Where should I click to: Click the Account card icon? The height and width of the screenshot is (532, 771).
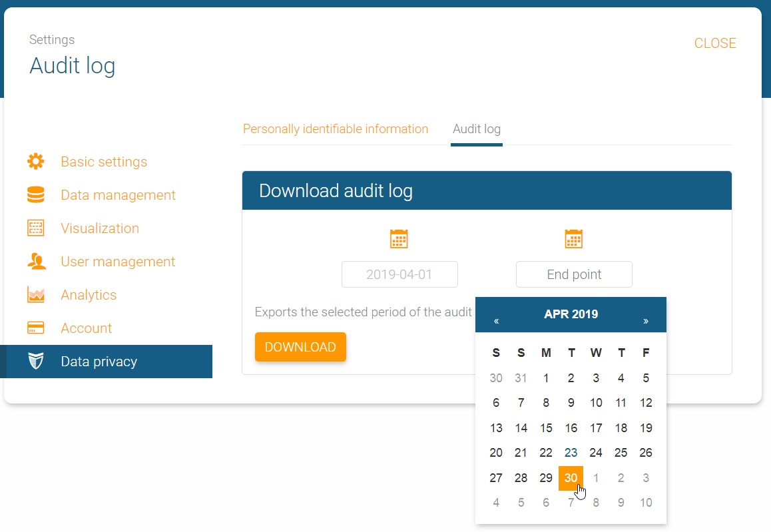(x=36, y=328)
